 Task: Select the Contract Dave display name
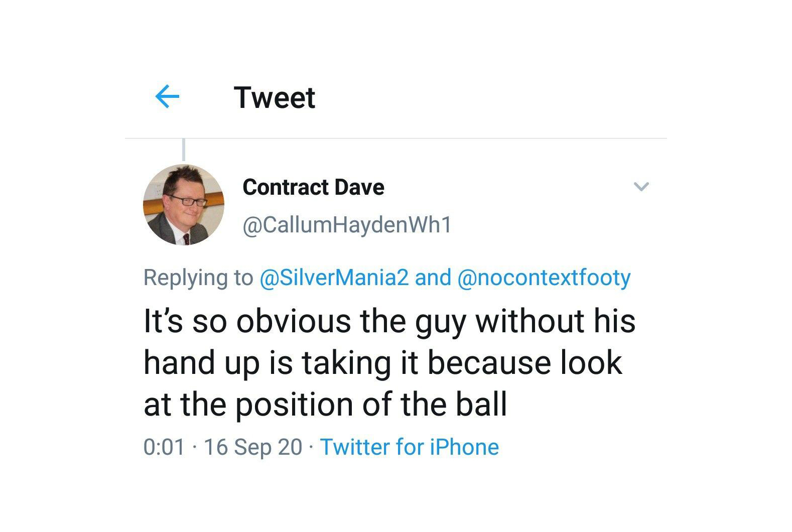(314, 187)
